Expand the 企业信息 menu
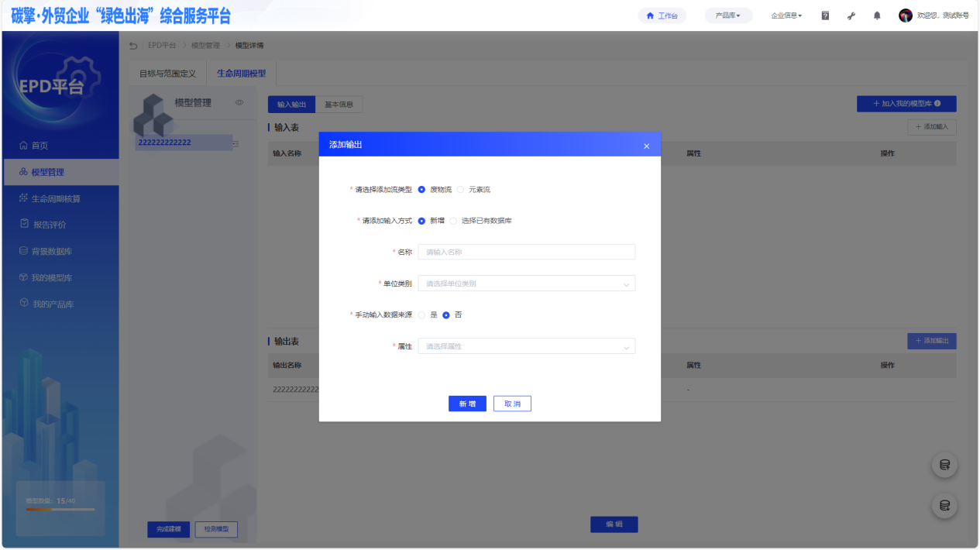980x550 pixels. [x=786, y=15]
